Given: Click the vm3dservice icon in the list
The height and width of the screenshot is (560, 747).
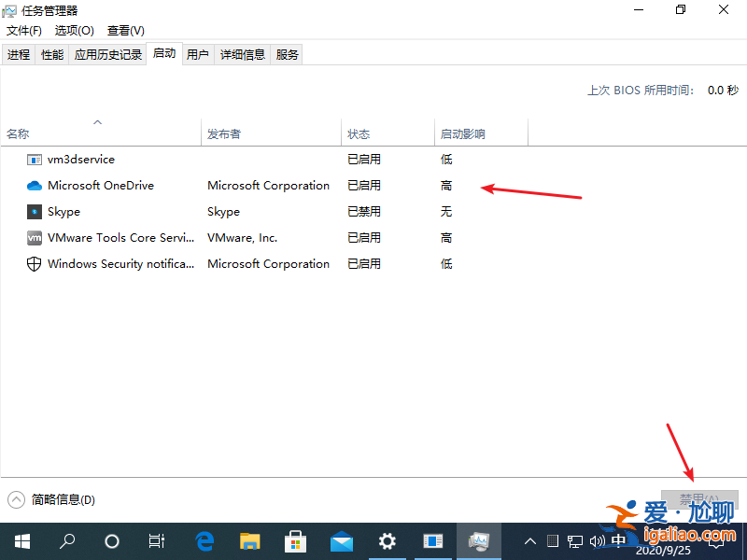Looking at the screenshot, I should click(35, 160).
